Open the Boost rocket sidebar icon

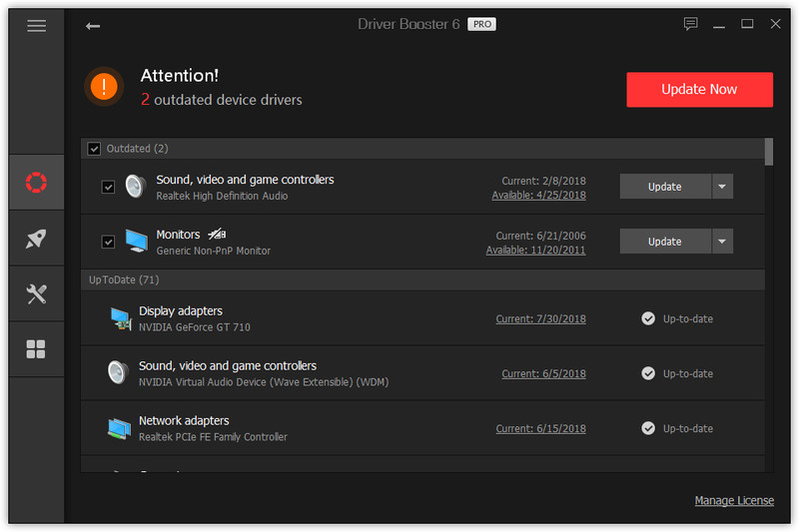(36, 239)
